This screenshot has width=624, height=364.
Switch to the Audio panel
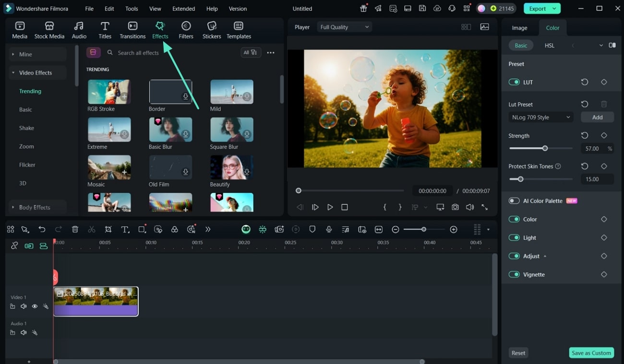(x=79, y=30)
